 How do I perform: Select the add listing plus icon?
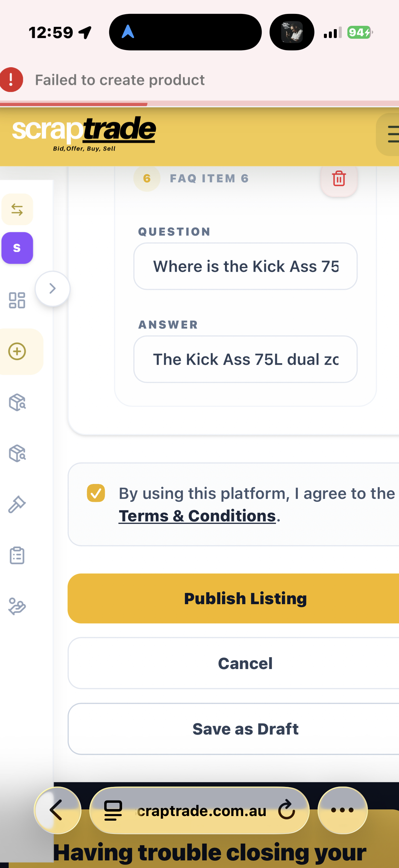click(17, 352)
